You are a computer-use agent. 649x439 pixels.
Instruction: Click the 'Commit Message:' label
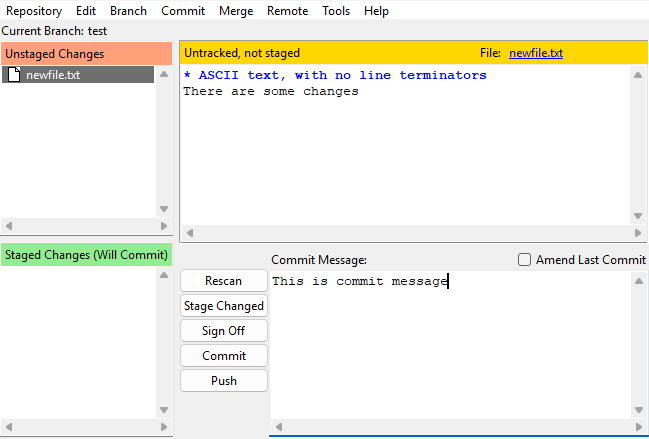click(x=319, y=260)
